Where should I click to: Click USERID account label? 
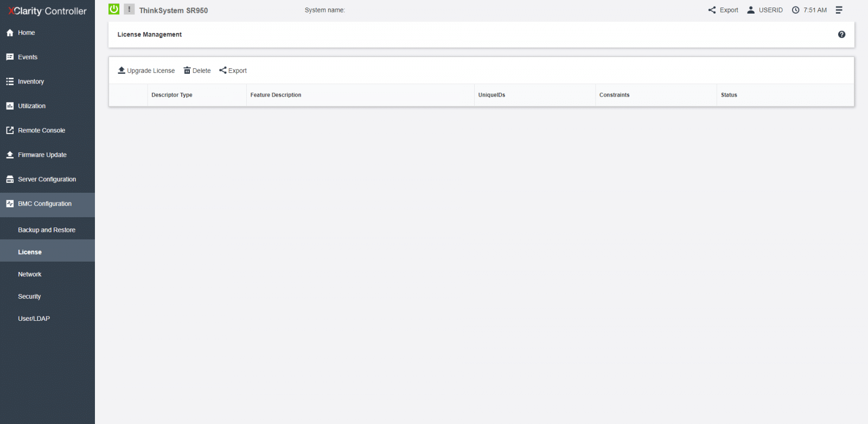click(771, 10)
